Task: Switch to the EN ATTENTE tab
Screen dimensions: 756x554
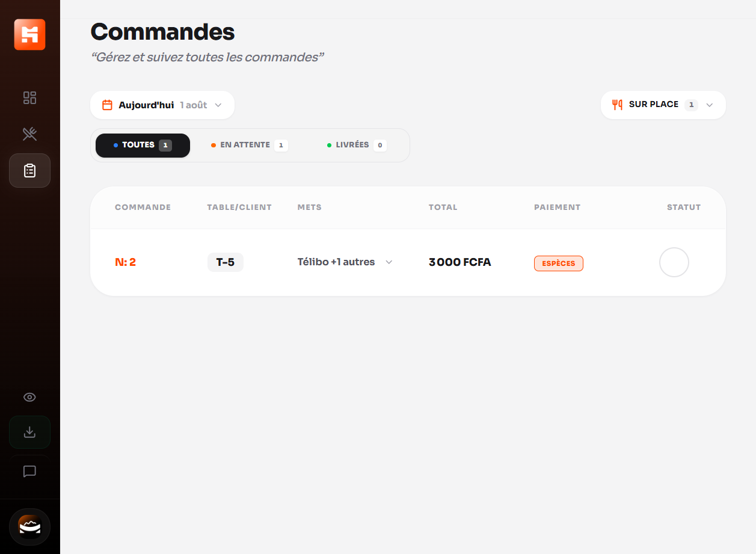Action: (250, 145)
